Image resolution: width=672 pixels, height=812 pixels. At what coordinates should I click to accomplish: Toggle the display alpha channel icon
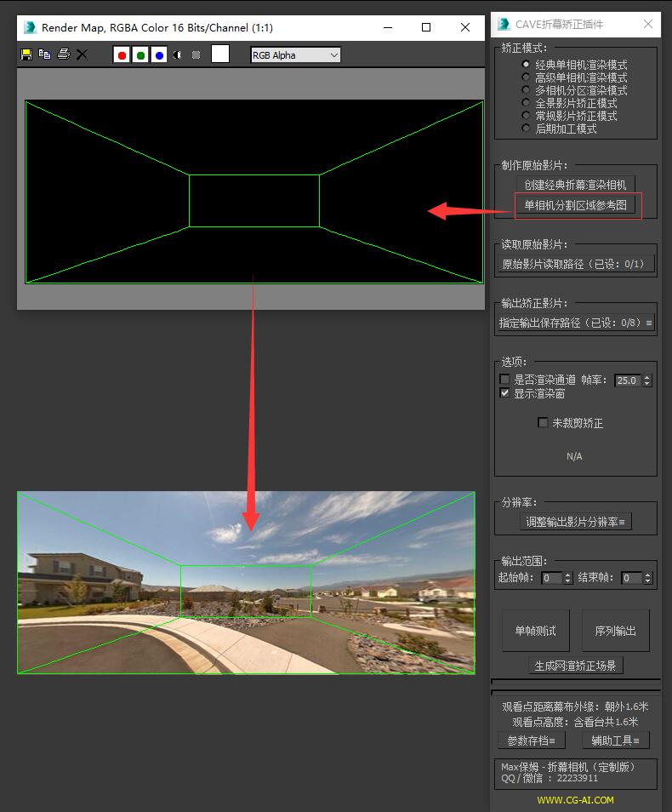(178, 54)
